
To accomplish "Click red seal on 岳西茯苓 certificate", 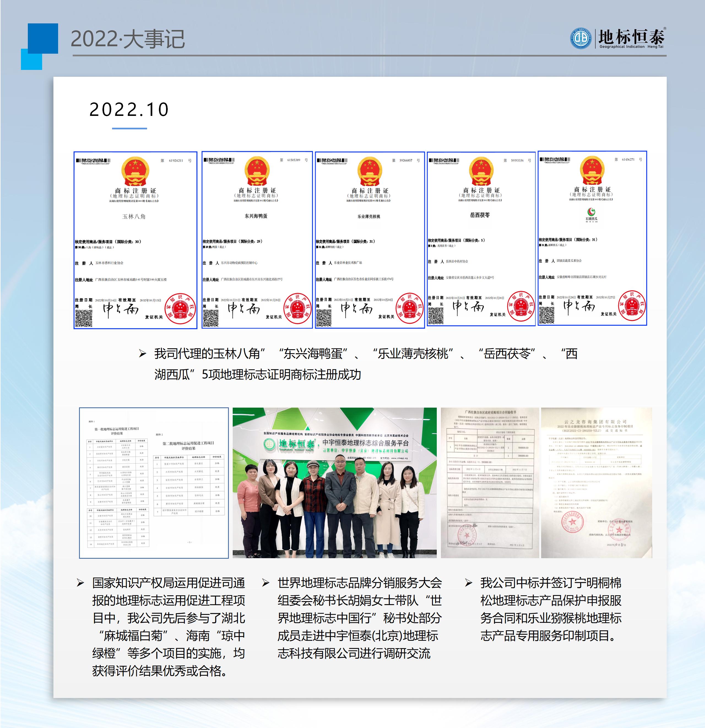I will 521,306.
